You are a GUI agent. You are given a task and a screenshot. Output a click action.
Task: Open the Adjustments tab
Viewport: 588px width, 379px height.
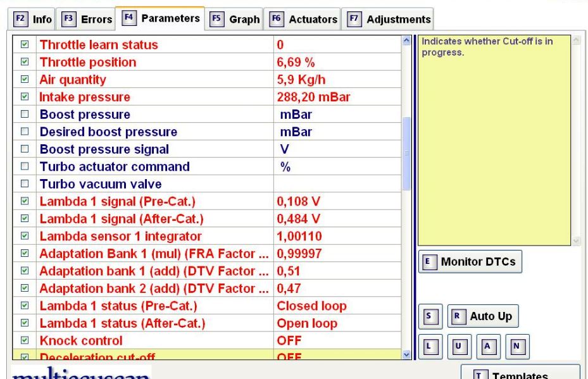389,20
